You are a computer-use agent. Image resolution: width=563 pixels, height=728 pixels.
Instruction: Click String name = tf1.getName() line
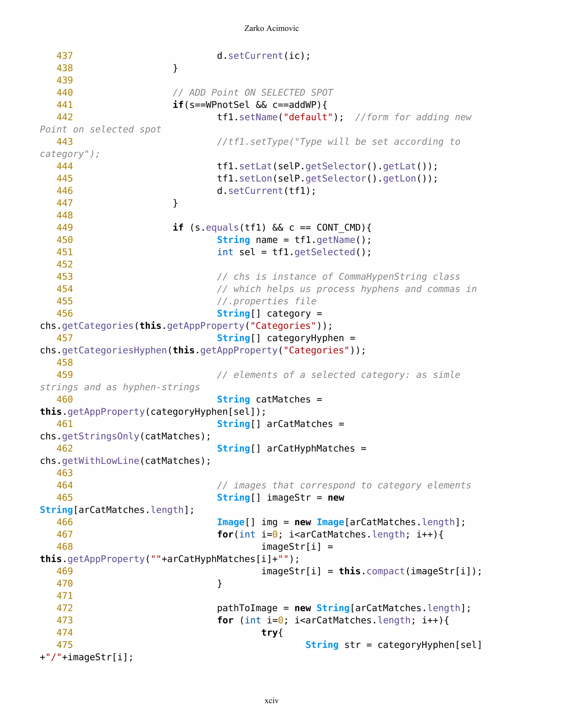294,240
